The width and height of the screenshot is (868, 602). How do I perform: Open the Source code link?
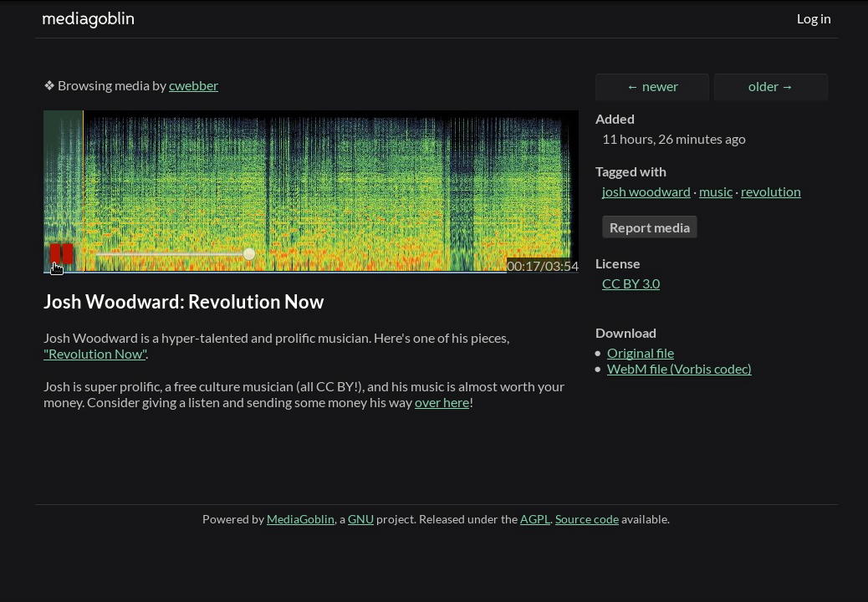tap(587, 519)
